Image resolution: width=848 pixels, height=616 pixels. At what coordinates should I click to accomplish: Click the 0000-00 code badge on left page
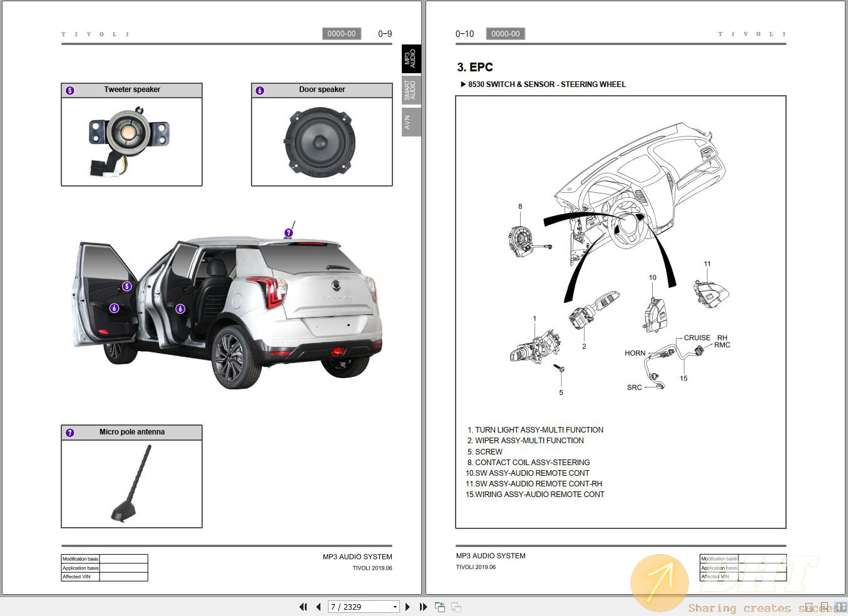coord(342,34)
